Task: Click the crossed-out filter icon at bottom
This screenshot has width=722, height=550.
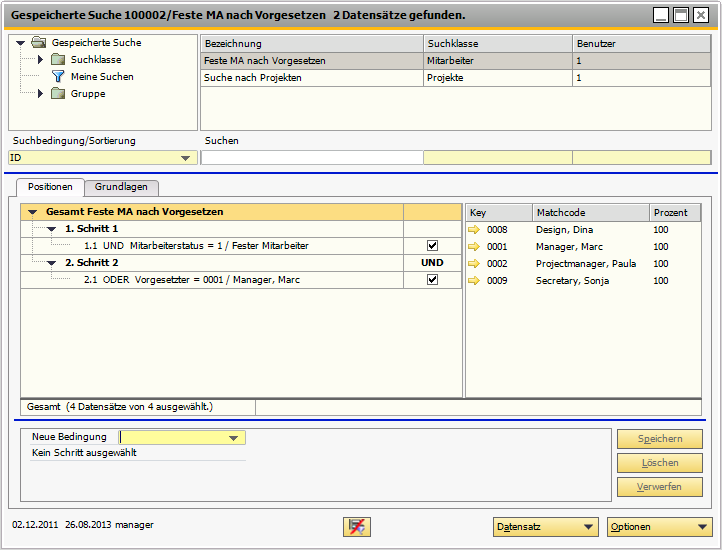Action: [356, 527]
